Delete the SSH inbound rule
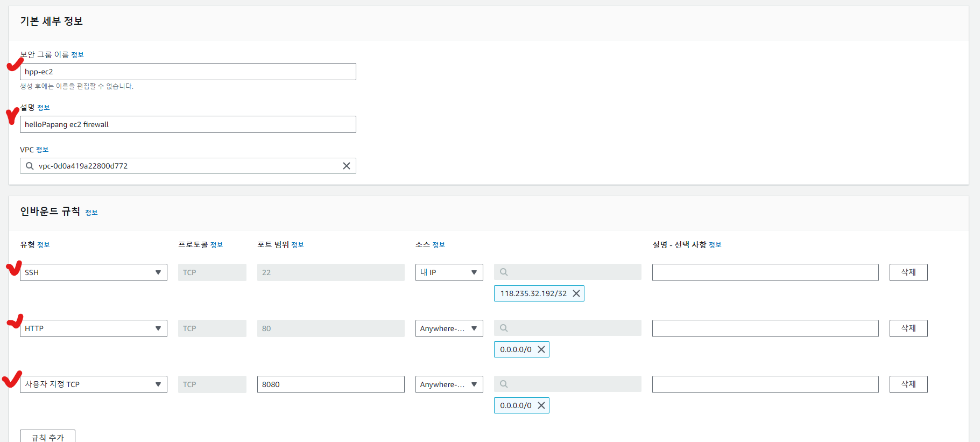 908,272
